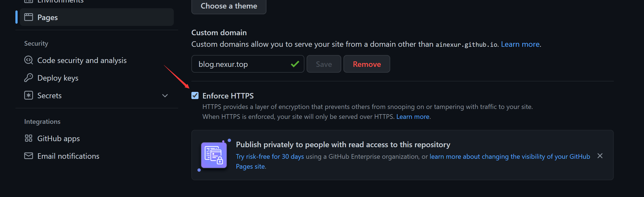Screen dimensions: 644x197
Task: Remove the custom domain
Action: [367, 64]
